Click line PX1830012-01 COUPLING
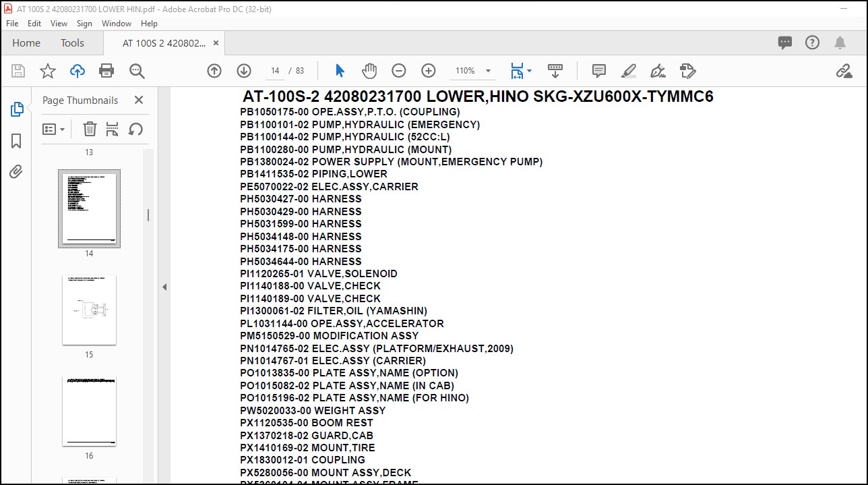Viewport: 868px width, 485px height. pos(303,460)
